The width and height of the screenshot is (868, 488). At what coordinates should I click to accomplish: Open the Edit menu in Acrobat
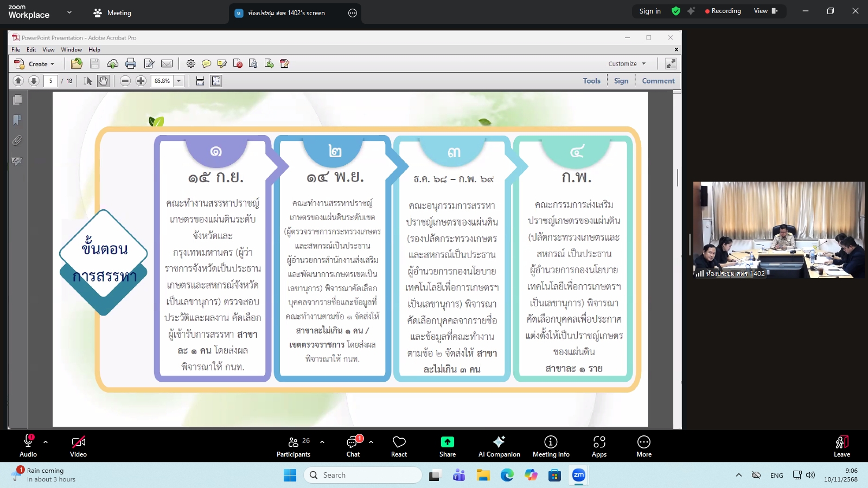click(x=31, y=49)
